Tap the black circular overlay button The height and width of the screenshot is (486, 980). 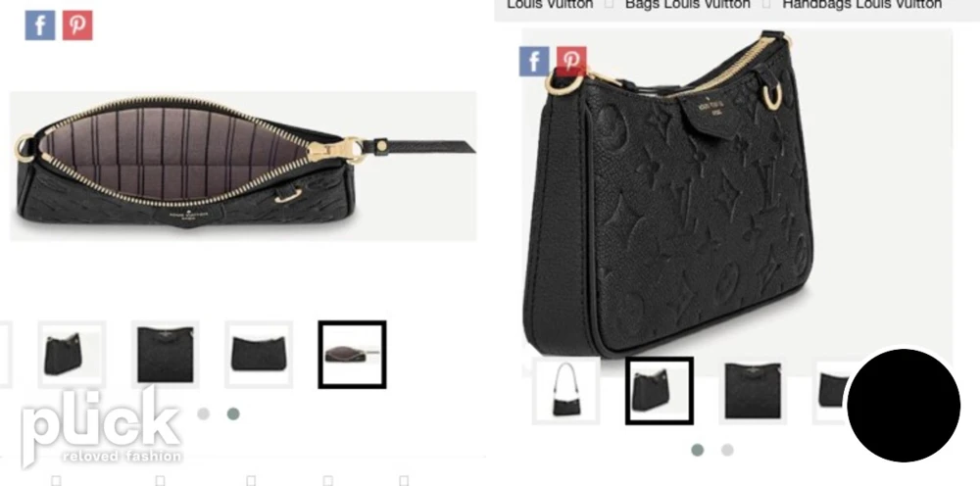pos(904,406)
